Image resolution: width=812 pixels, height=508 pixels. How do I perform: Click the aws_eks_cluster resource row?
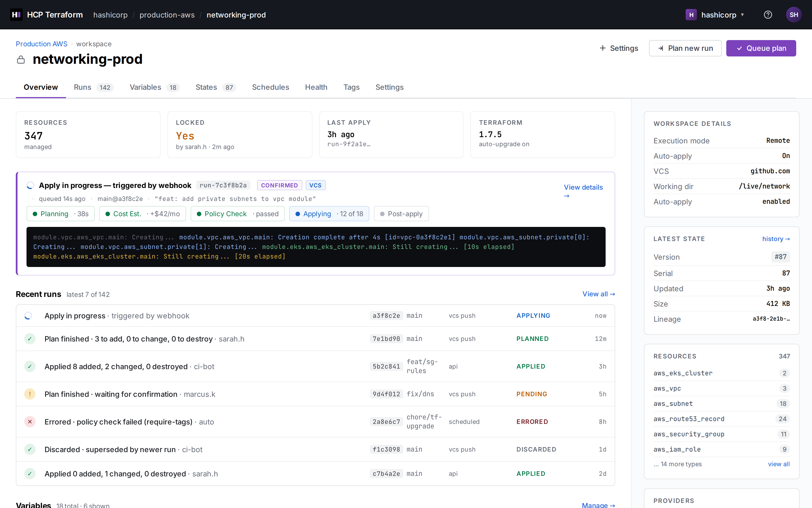(721, 373)
